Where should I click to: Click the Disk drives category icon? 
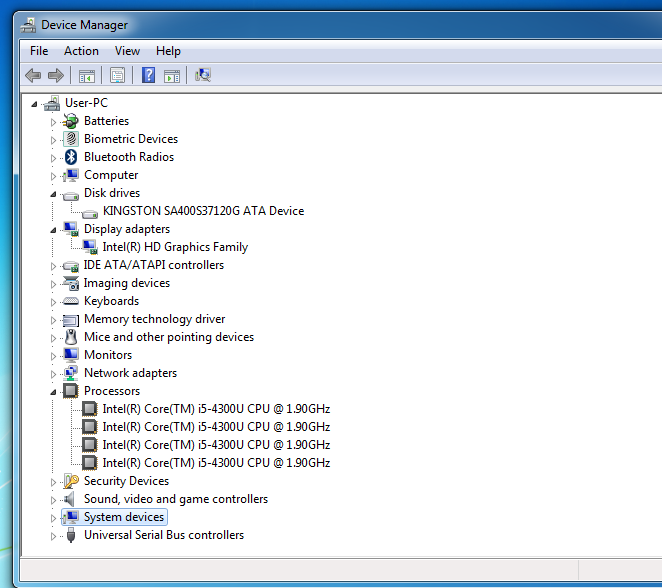click(x=71, y=195)
